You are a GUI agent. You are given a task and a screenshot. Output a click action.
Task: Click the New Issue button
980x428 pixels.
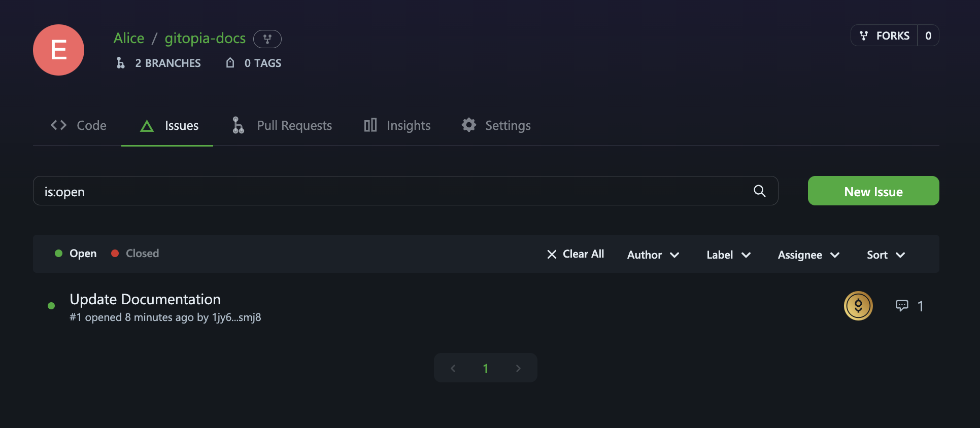coord(873,191)
